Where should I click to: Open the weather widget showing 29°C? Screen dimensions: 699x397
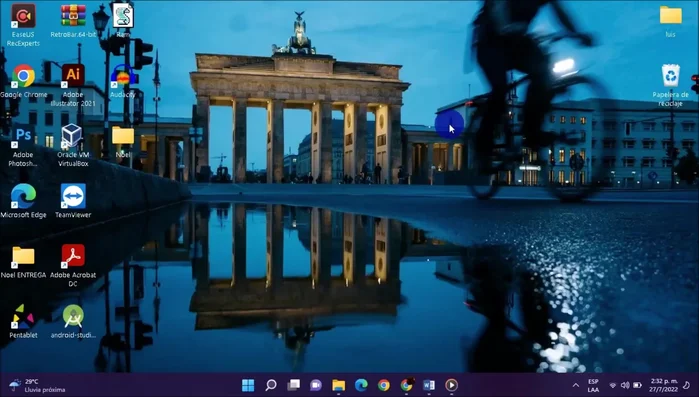(x=37, y=385)
